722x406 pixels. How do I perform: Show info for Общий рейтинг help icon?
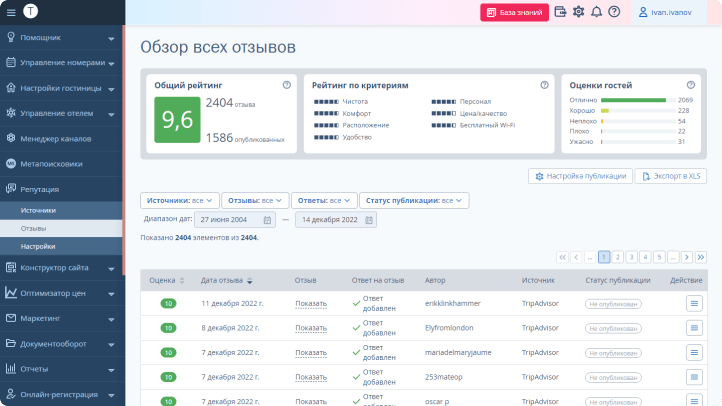coord(287,85)
